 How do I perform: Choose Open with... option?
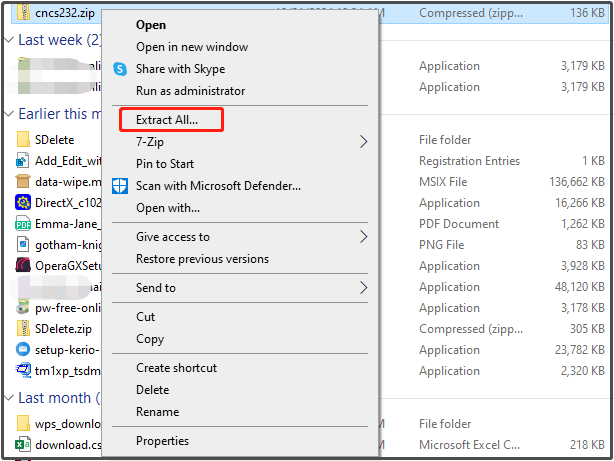(168, 208)
